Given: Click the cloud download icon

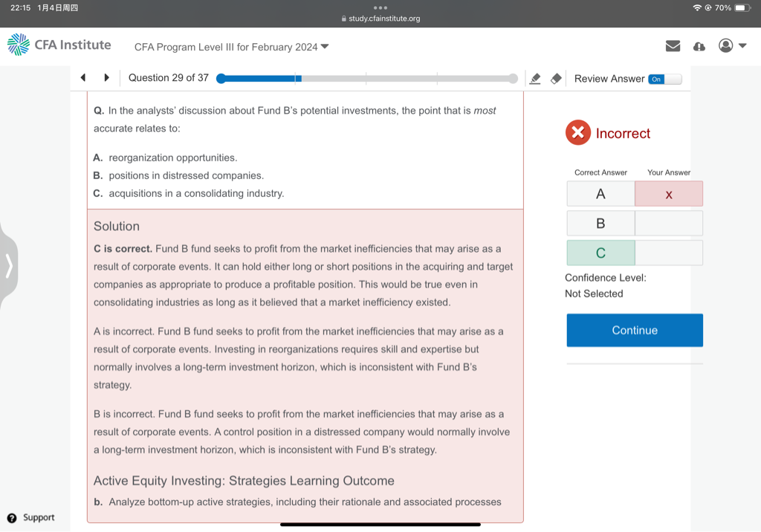Looking at the screenshot, I should click(x=699, y=46).
